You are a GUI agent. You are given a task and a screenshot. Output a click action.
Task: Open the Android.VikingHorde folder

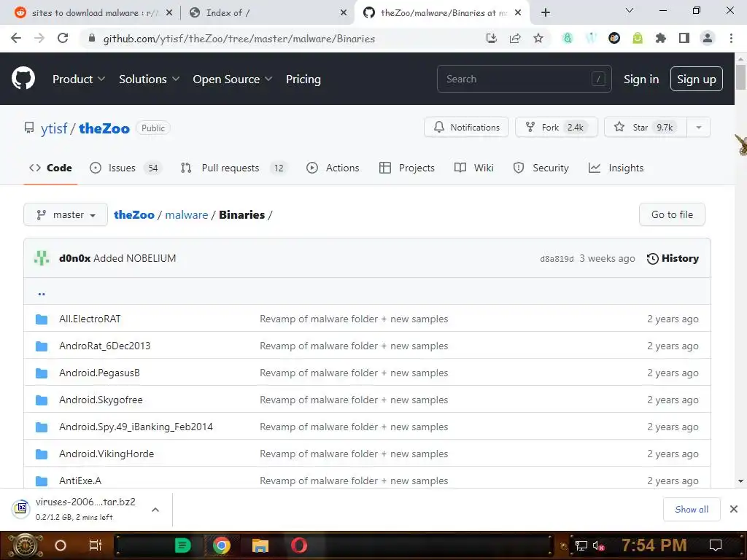[107, 454]
